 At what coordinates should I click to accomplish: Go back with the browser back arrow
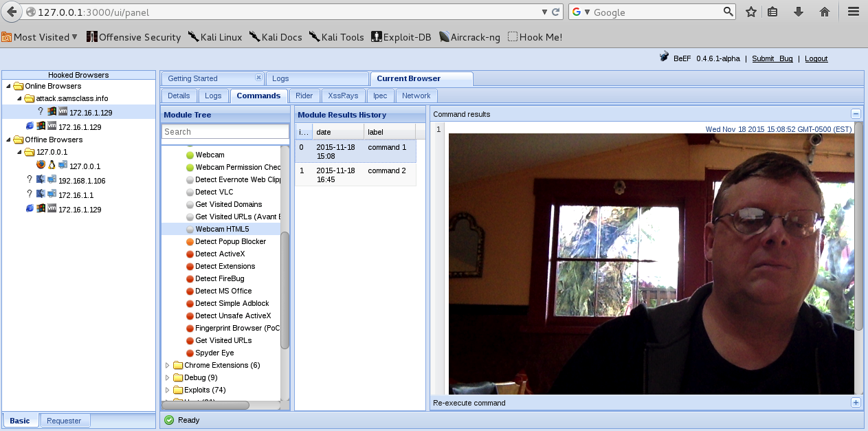(11, 12)
